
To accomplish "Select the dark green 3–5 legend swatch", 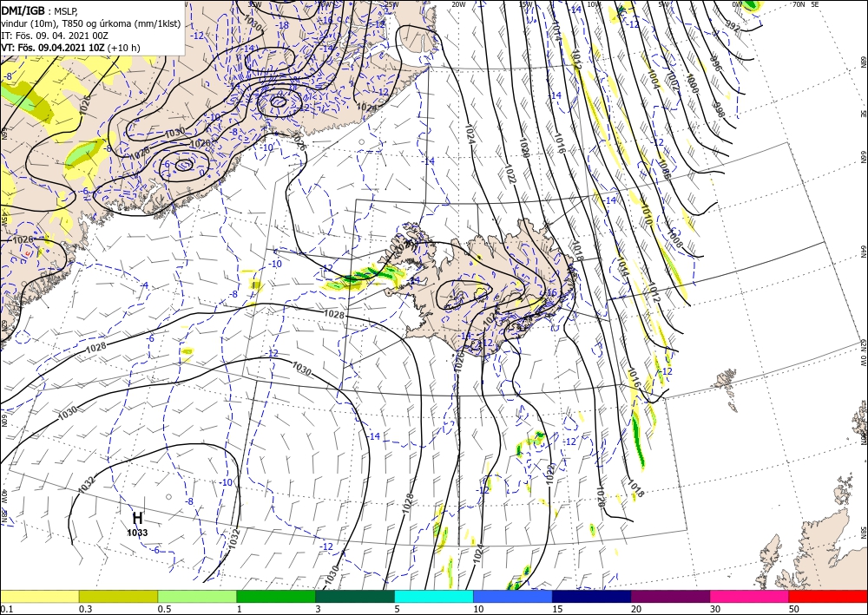I will click(355, 596).
